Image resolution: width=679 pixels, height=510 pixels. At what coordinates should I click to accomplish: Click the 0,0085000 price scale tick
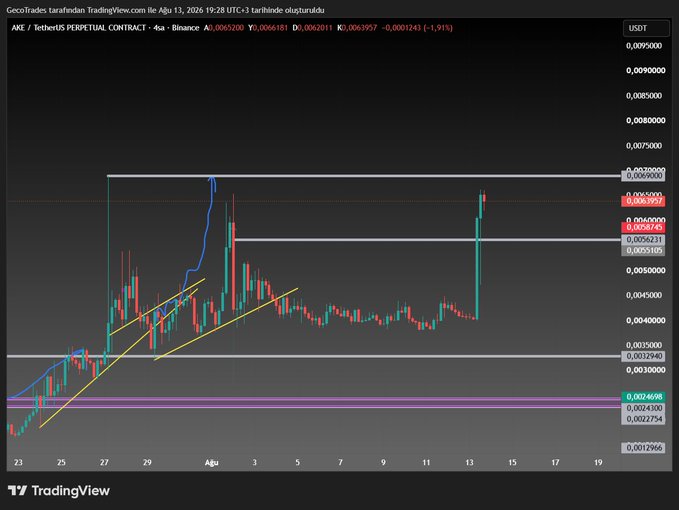644,95
